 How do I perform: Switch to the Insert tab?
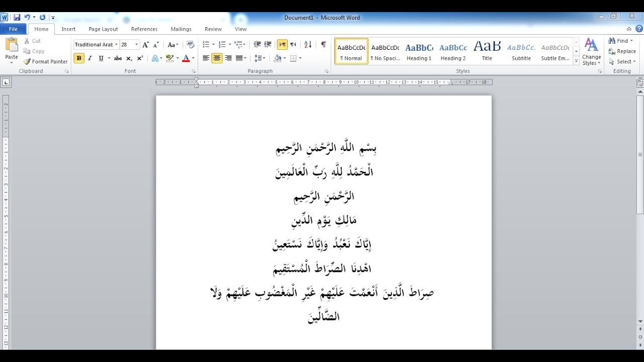(68, 29)
